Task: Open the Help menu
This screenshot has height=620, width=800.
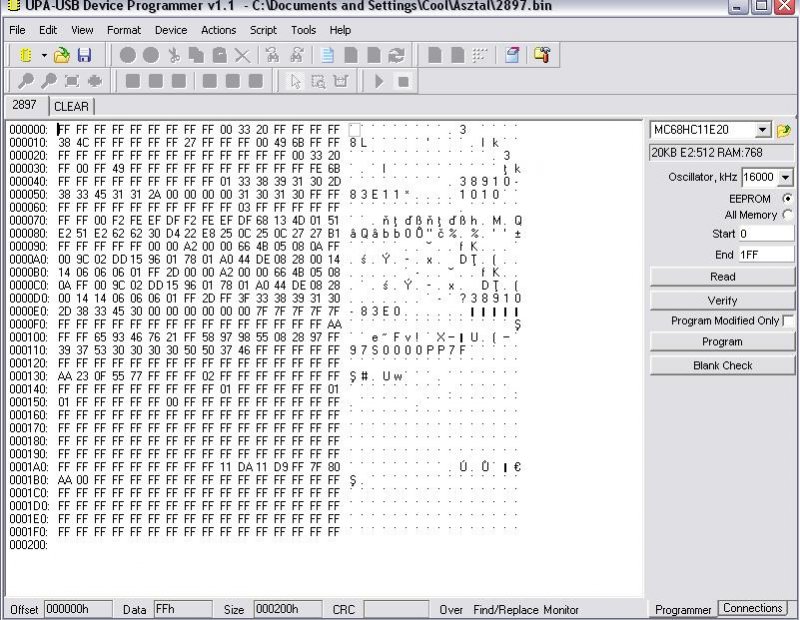Action: pos(340,30)
